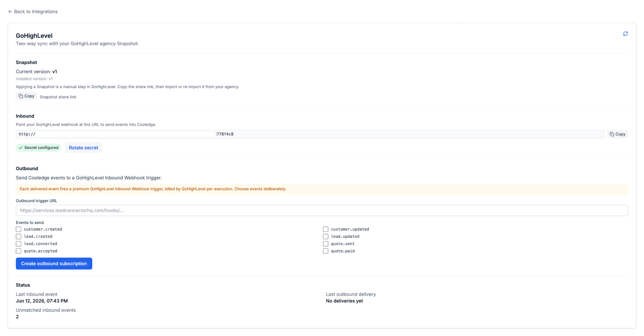Click the Rotate secret button
Viewport: 644px width, 336px height.
click(x=84, y=148)
